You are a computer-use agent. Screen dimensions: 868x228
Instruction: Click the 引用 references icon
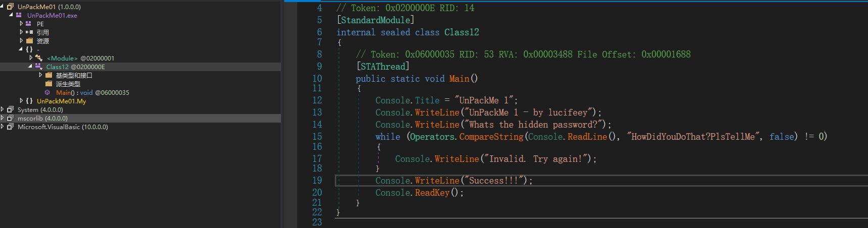pyautogui.click(x=29, y=32)
